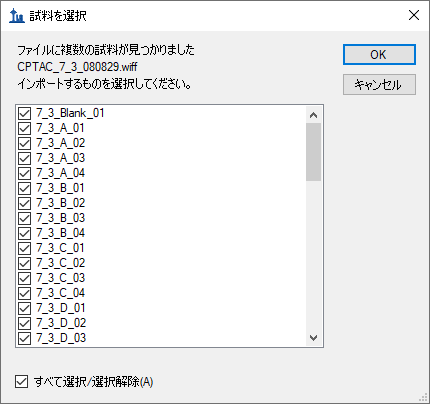Viewport: 430px width, 404px height.
Task: Click the scrollbar track below the thumb
Action: click(313, 255)
